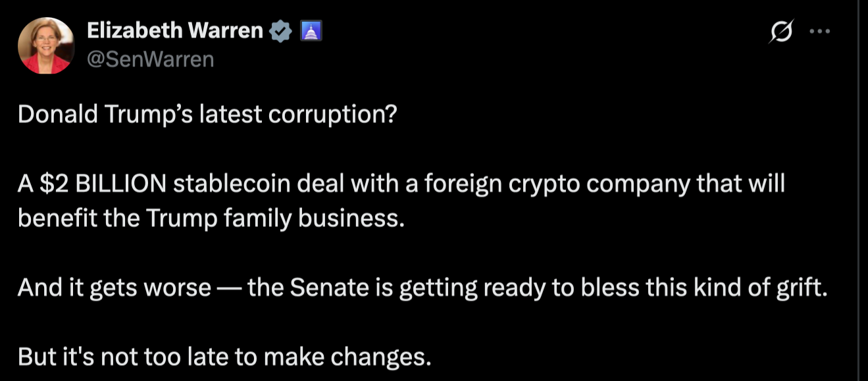Open the @SenWarren handle link
The image size is (868, 381).
(150, 60)
